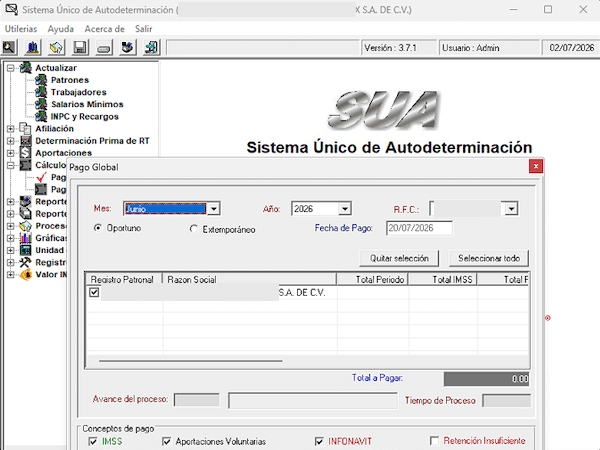Close the Pago Global dialog
Viewport: 600px width, 450px height.
(x=536, y=166)
